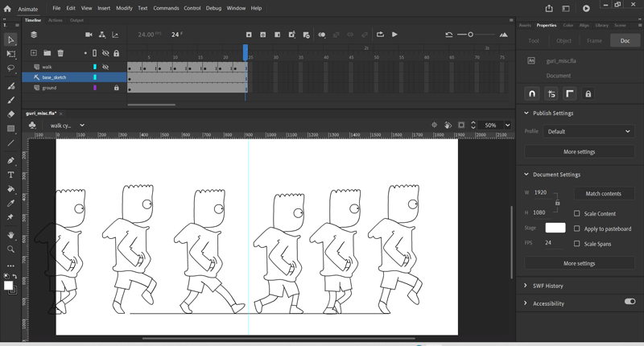Expand the SWF History section
The image size is (644, 346).
click(x=526, y=286)
